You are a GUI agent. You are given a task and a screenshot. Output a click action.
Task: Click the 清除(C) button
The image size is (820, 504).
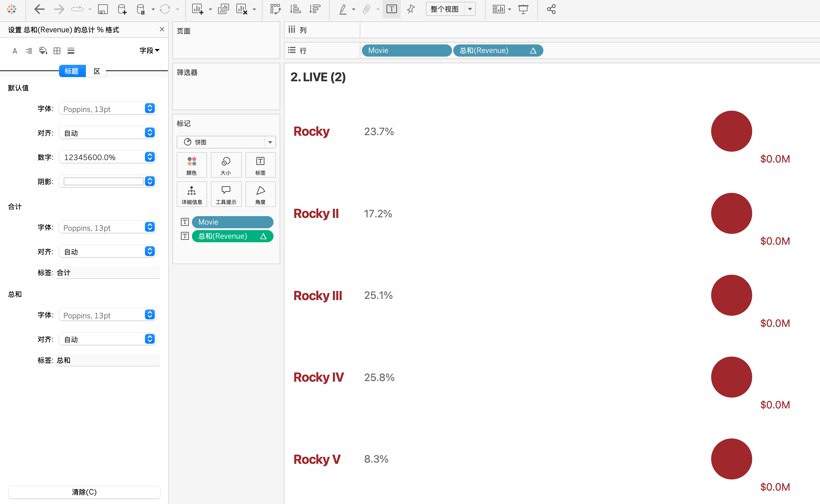(x=84, y=492)
